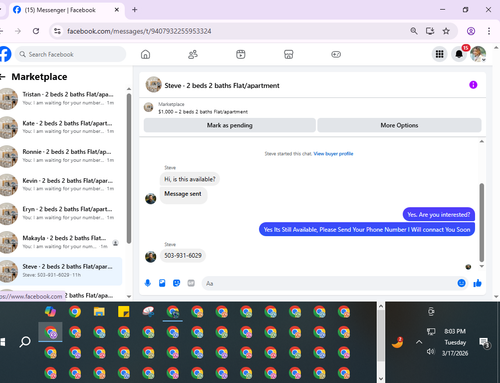This screenshot has height=383, width=500.
Task: Click the install app icon in the address bar
Action: pos(430,31)
